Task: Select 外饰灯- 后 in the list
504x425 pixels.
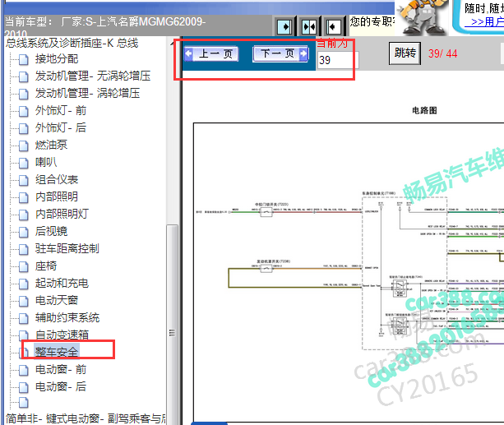Action: [x=61, y=128]
